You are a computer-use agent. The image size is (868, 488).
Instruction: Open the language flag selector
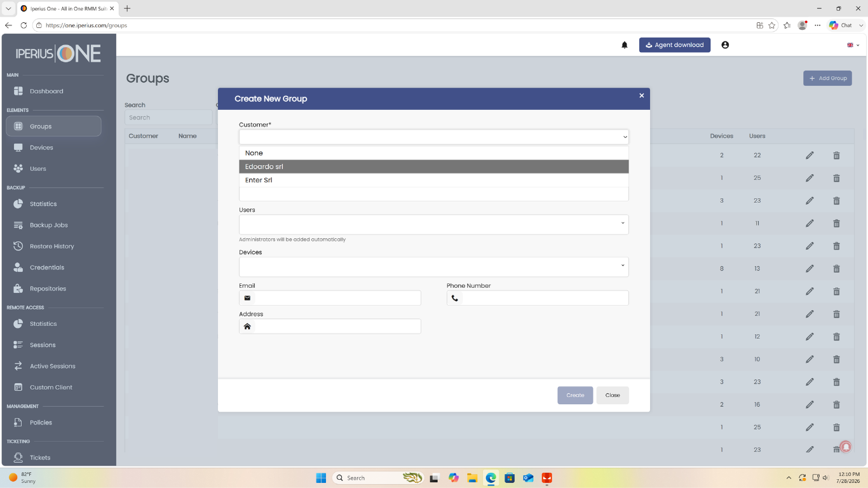click(853, 45)
